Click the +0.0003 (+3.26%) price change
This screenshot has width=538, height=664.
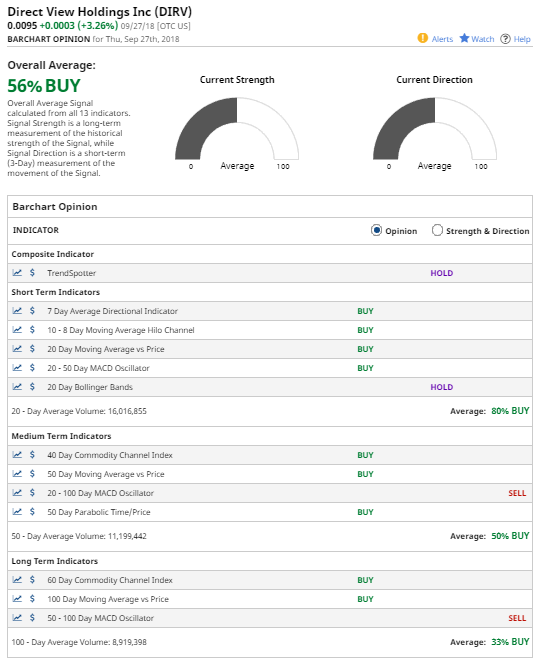pyautogui.click(x=79, y=25)
